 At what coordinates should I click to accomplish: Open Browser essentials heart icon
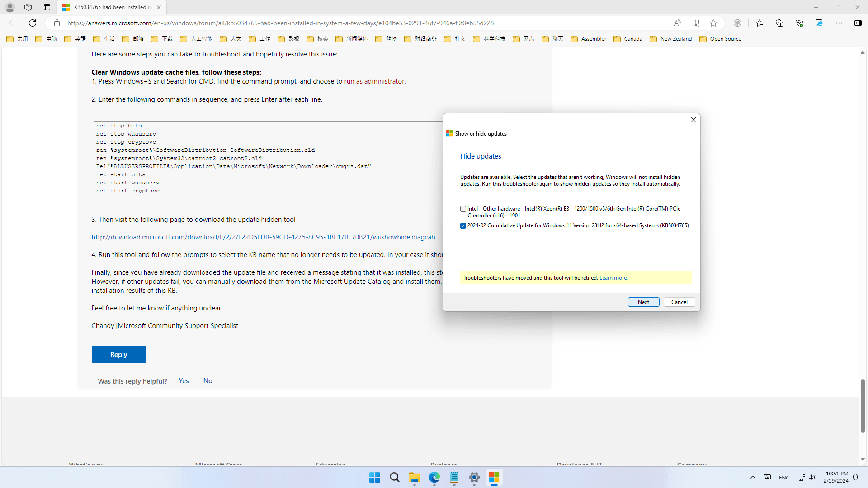[x=799, y=23]
